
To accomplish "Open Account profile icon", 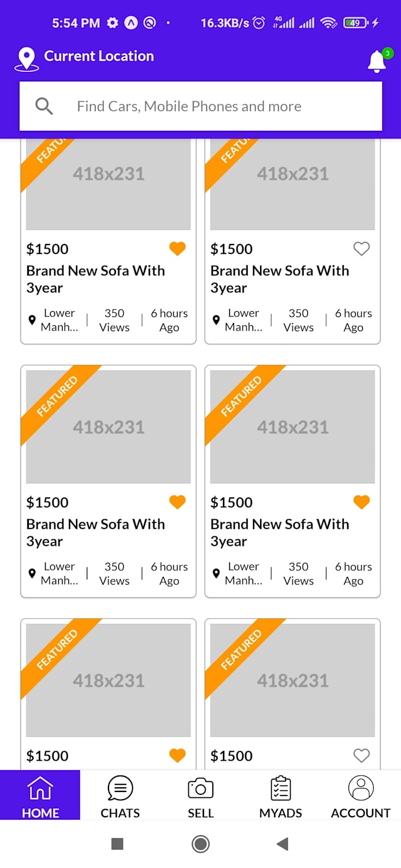I will click(360, 788).
